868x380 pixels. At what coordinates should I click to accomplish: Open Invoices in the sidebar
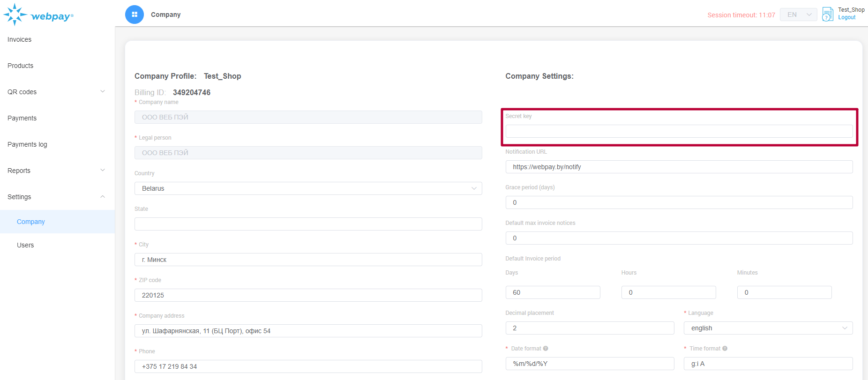20,39
